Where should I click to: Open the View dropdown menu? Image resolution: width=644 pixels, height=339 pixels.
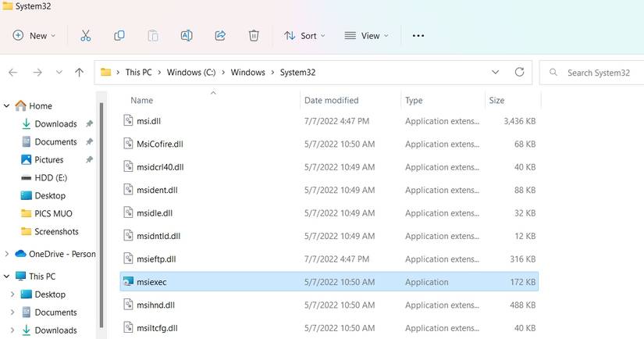click(x=366, y=36)
